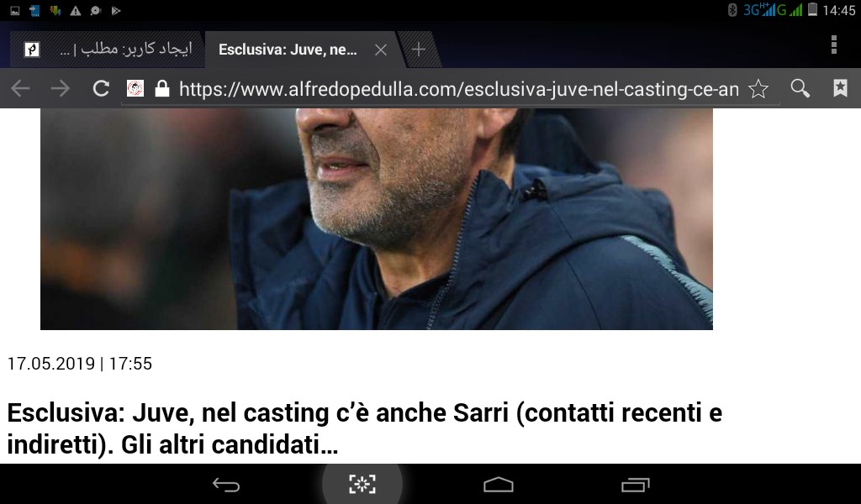Open Android recent apps button
Image resolution: width=861 pixels, height=504 pixels.
(636, 485)
